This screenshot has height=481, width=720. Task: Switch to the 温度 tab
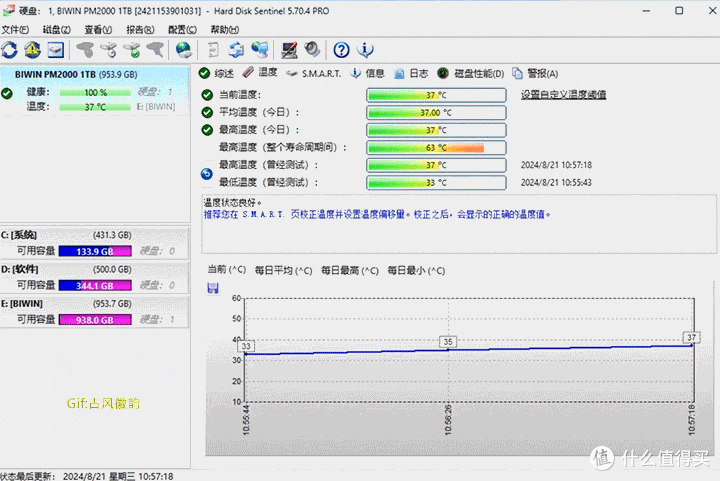pyautogui.click(x=260, y=72)
